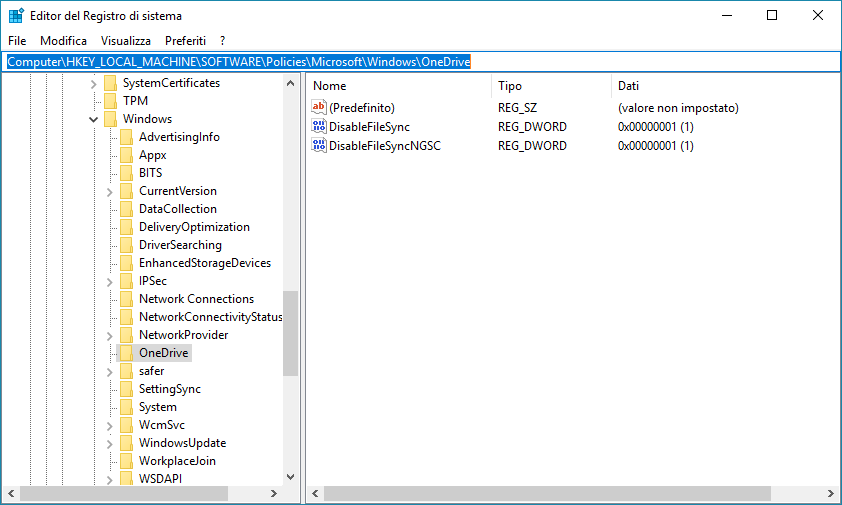The image size is (842, 505).
Task: Click the Windows folder icon in tree
Action: [x=111, y=119]
